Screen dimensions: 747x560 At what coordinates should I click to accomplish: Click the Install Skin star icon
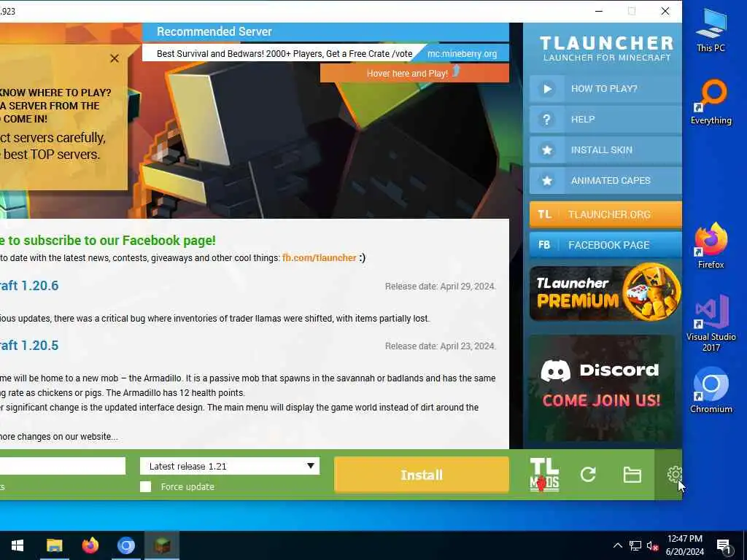(x=547, y=150)
